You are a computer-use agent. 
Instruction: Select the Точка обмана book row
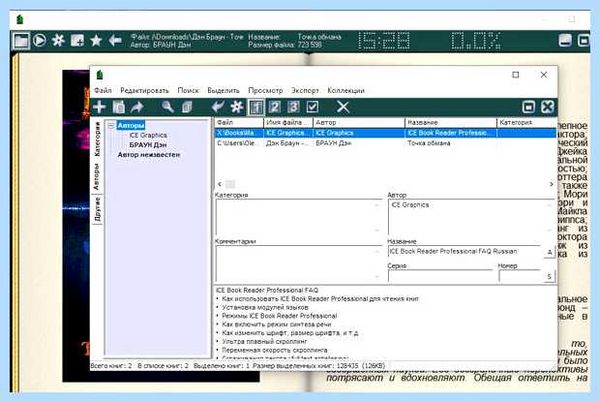click(x=385, y=143)
